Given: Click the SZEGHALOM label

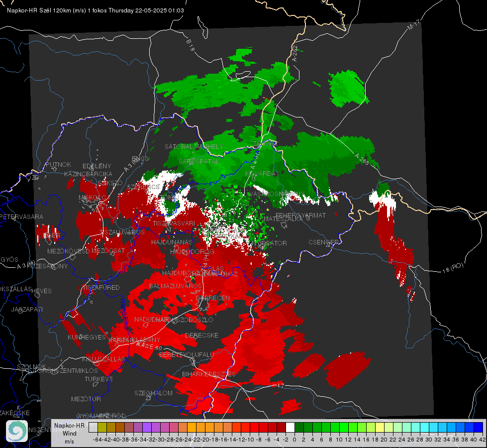Looking at the screenshot, I should (x=153, y=393).
